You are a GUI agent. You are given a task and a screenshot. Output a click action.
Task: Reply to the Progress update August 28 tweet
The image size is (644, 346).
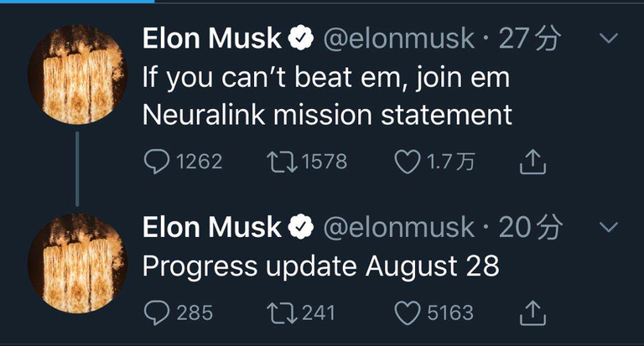click(157, 313)
